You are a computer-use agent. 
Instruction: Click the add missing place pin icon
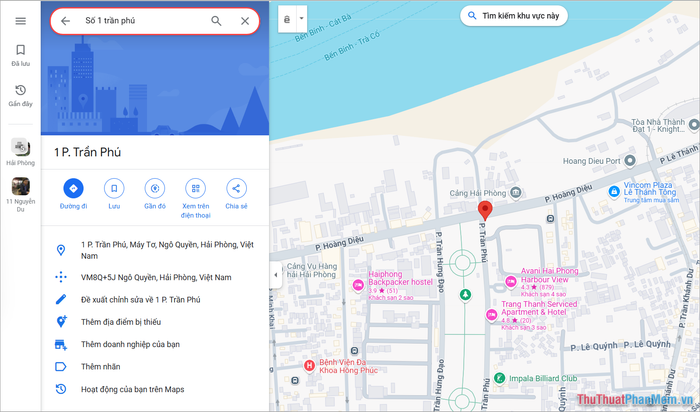(x=61, y=321)
